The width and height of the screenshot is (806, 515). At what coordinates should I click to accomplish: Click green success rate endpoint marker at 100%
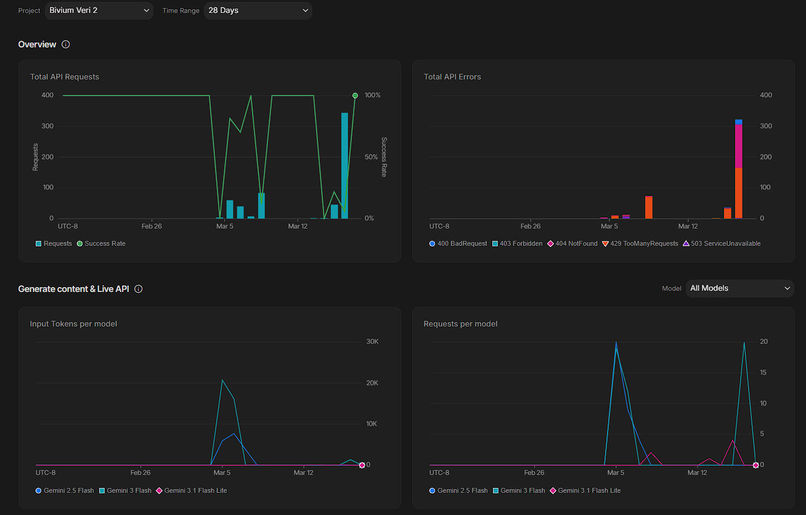tap(355, 96)
